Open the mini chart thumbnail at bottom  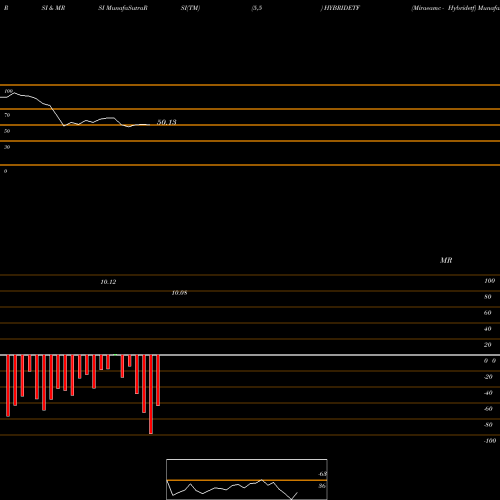[247, 479]
